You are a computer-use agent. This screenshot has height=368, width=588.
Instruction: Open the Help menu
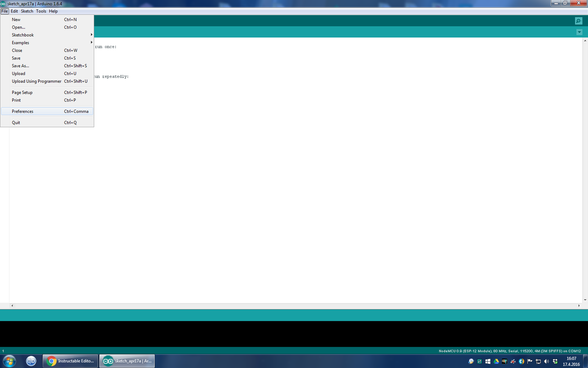point(53,11)
